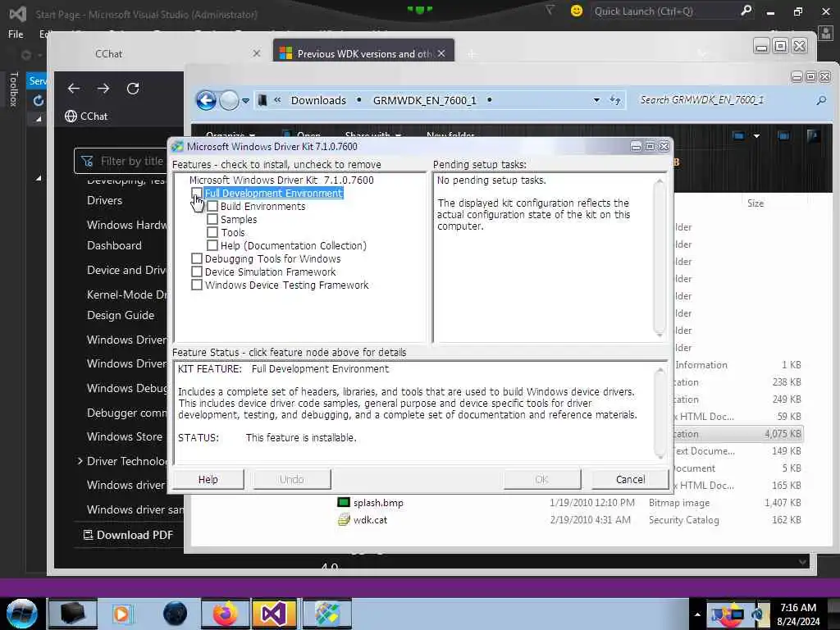Open the view options dropdown arrow in Explorer

point(756,136)
